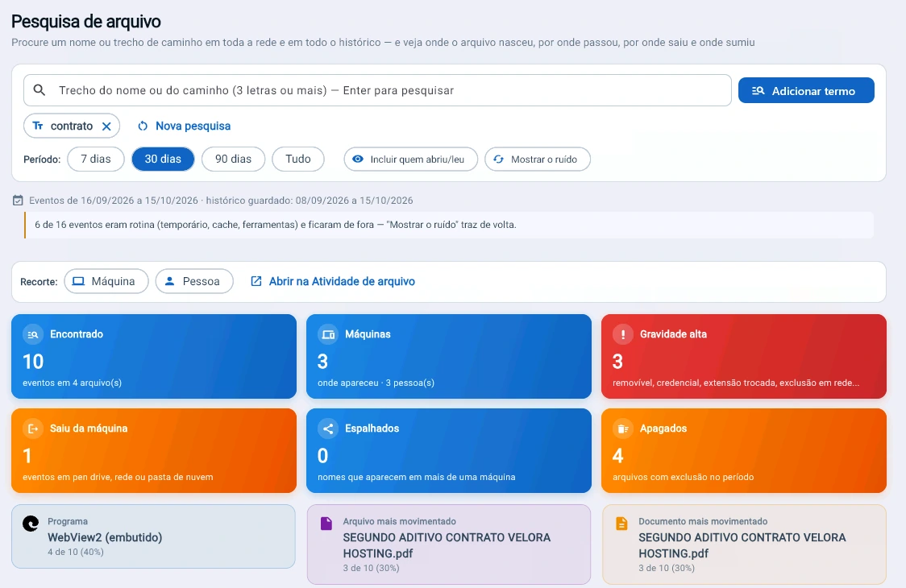
Task: Click the refresh icon beside Nova pesquisa
Action: (143, 126)
